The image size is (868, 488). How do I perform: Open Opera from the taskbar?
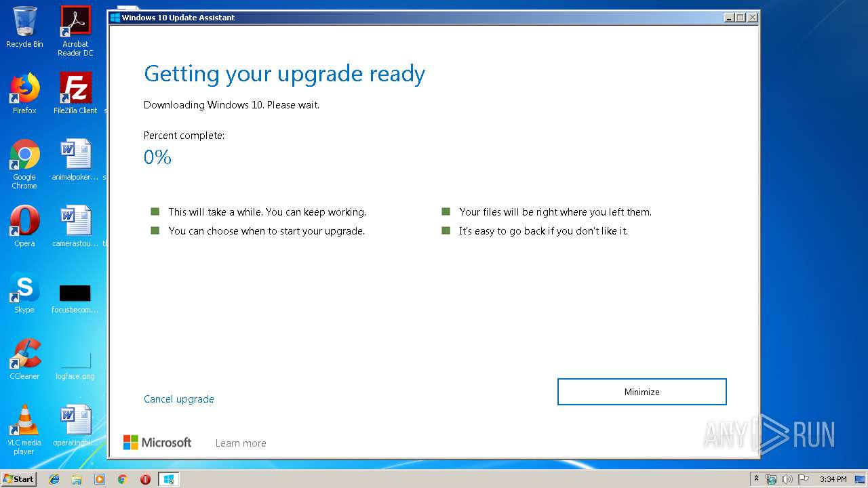click(x=145, y=479)
